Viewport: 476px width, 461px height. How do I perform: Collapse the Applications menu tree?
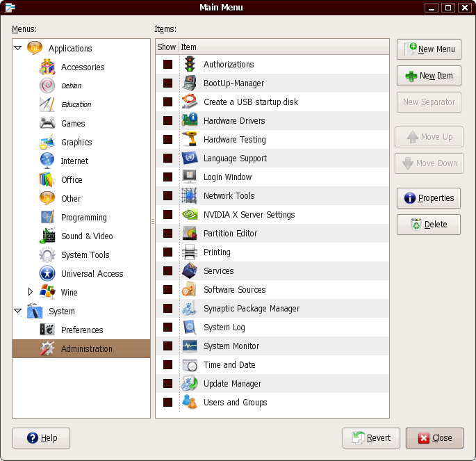click(18, 48)
